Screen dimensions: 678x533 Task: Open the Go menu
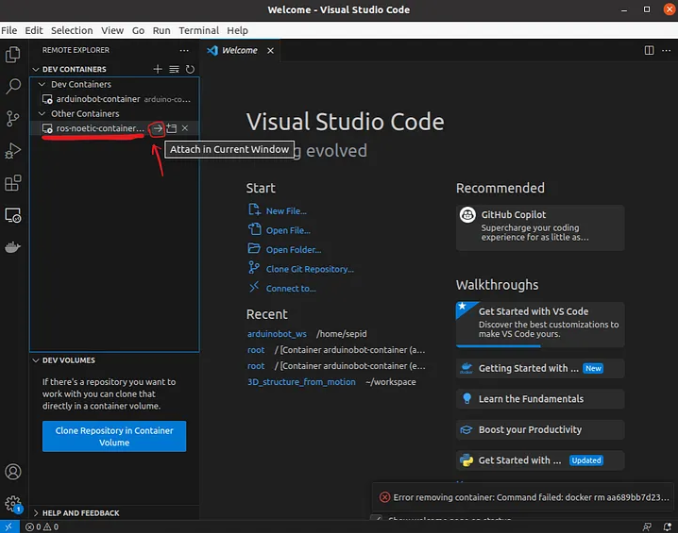point(138,30)
